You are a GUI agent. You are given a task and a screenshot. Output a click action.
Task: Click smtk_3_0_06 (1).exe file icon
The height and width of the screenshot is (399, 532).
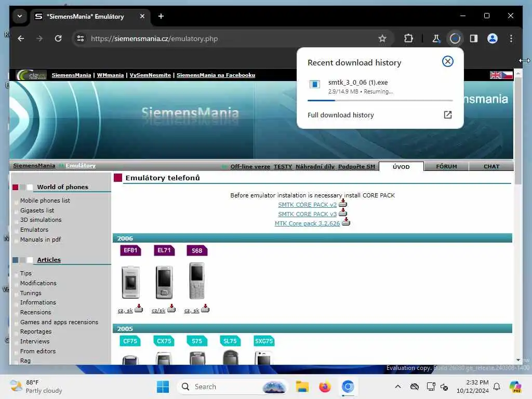tap(314, 84)
